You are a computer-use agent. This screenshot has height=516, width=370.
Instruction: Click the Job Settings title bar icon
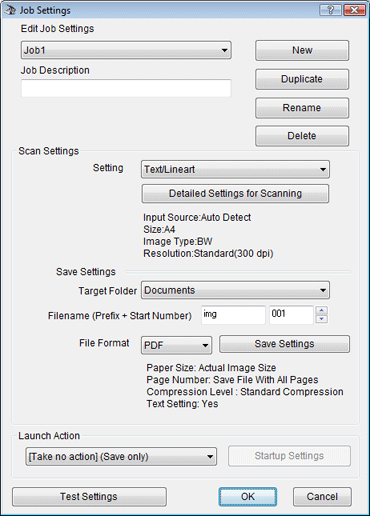click(x=10, y=10)
